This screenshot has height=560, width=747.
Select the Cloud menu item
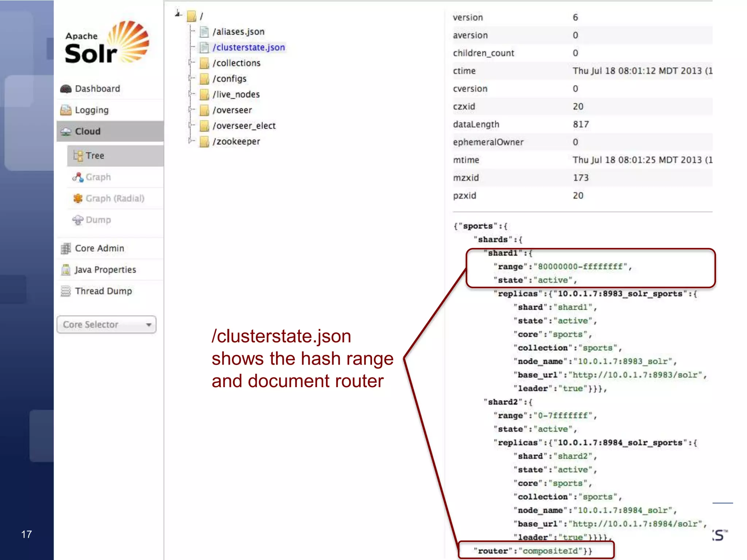click(110, 131)
